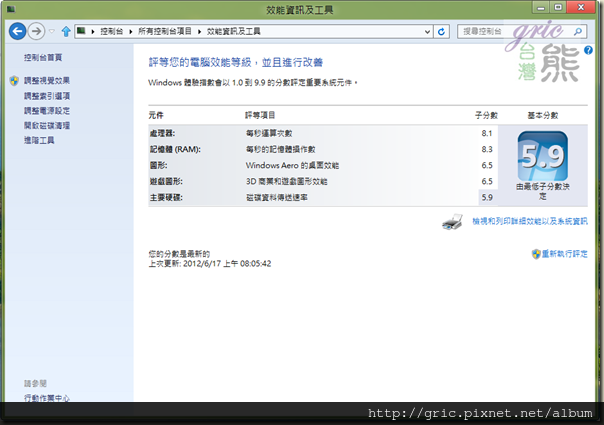This screenshot has width=604, height=425.
Task: Open 開啟磁碟清理 link
Action: coord(47,125)
